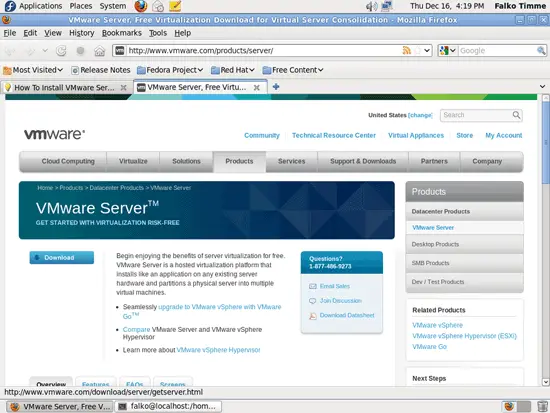Click the Fedora logo in Applications menu
The width and height of the screenshot is (550, 413).
[x=10, y=6]
